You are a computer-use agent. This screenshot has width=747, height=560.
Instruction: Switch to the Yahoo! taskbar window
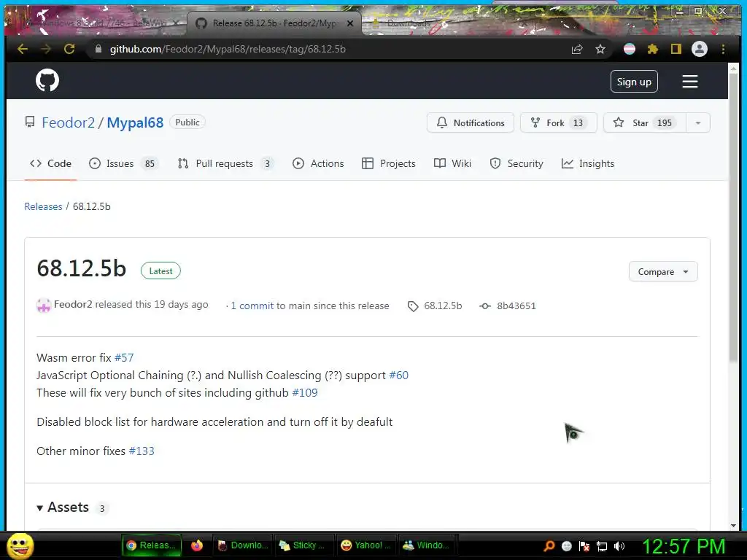pyautogui.click(x=366, y=545)
